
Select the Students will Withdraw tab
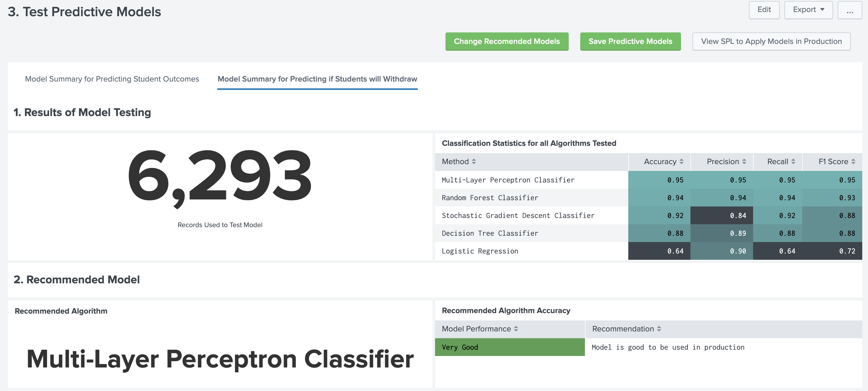tap(317, 79)
